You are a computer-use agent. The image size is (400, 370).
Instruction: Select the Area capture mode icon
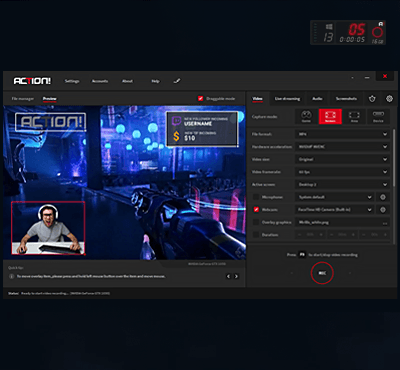354,116
